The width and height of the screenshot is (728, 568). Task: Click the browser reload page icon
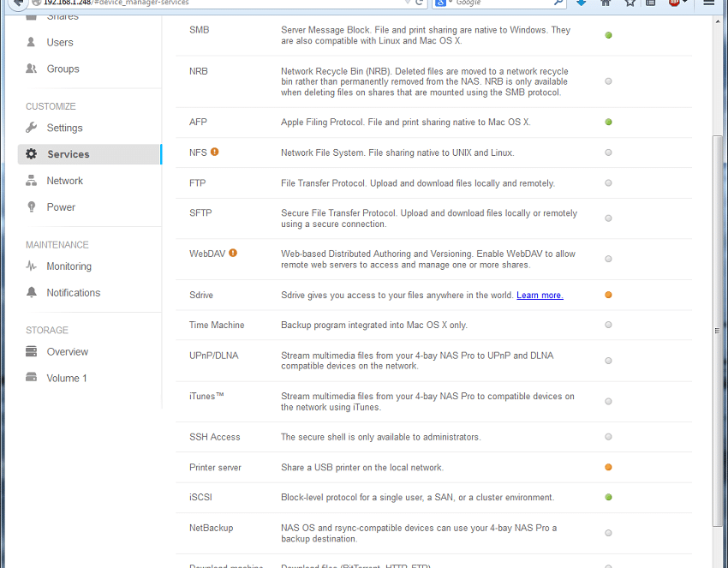420,3
